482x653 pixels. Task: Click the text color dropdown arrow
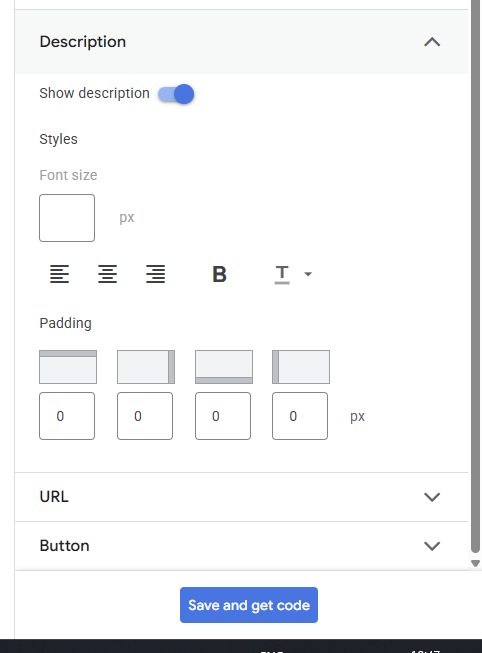[x=308, y=274]
